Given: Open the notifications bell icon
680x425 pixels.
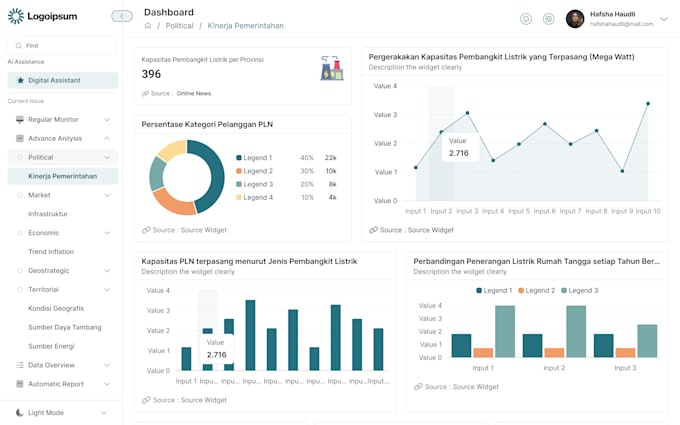Looking at the screenshot, I should [x=526, y=19].
